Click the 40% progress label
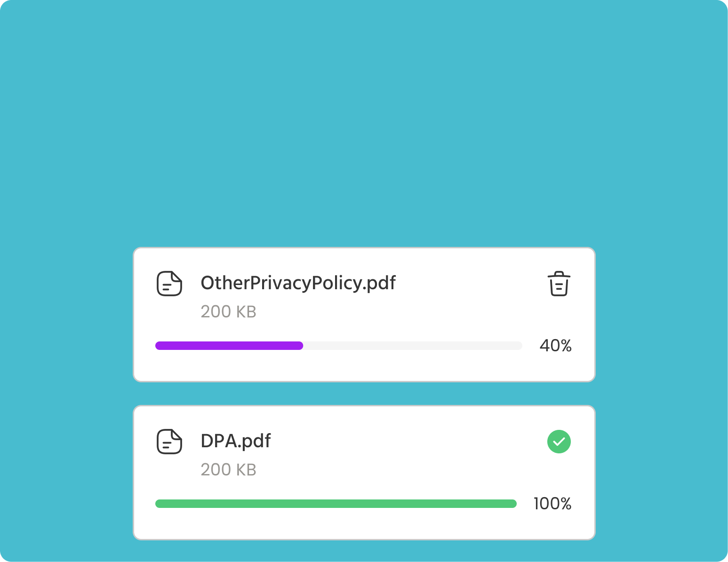Screen dimensions: 728x562 point(555,346)
